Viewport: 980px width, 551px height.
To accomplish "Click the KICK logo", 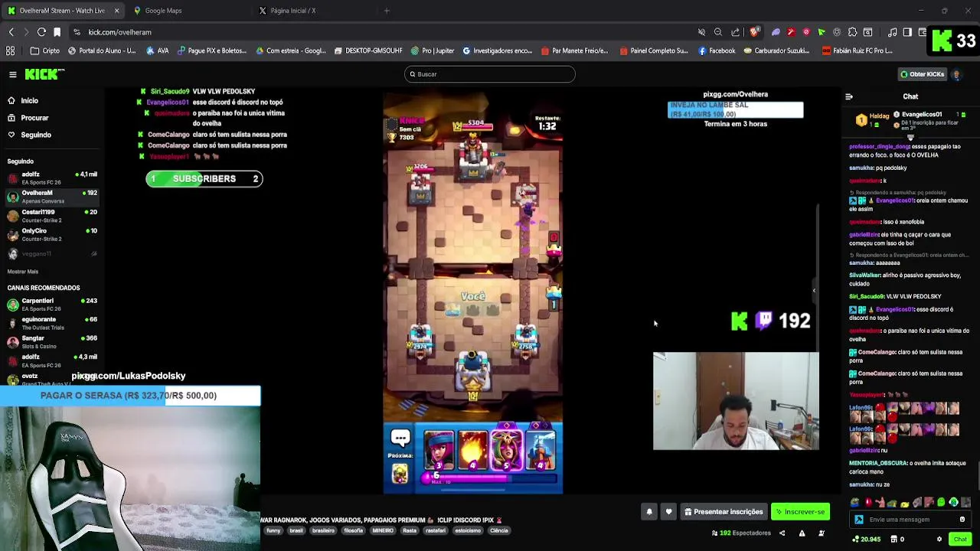I will pyautogui.click(x=44, y=74).
